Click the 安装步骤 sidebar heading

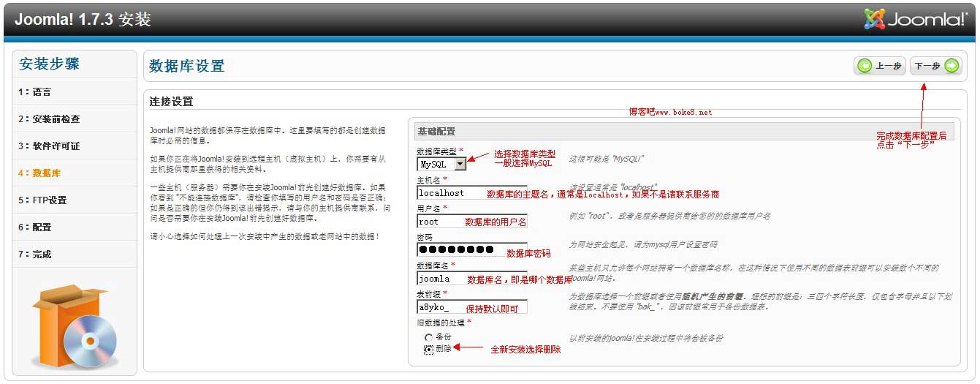pos(49,64)
